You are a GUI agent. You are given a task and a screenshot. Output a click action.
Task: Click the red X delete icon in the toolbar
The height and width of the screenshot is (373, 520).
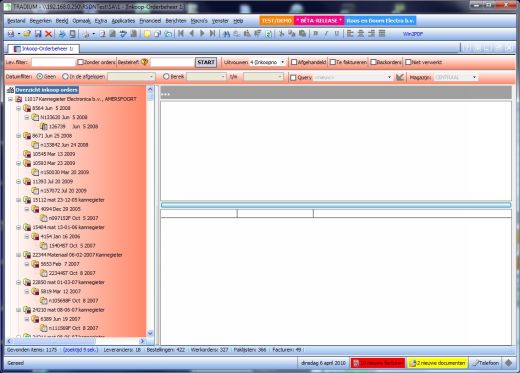pos(49,34)
